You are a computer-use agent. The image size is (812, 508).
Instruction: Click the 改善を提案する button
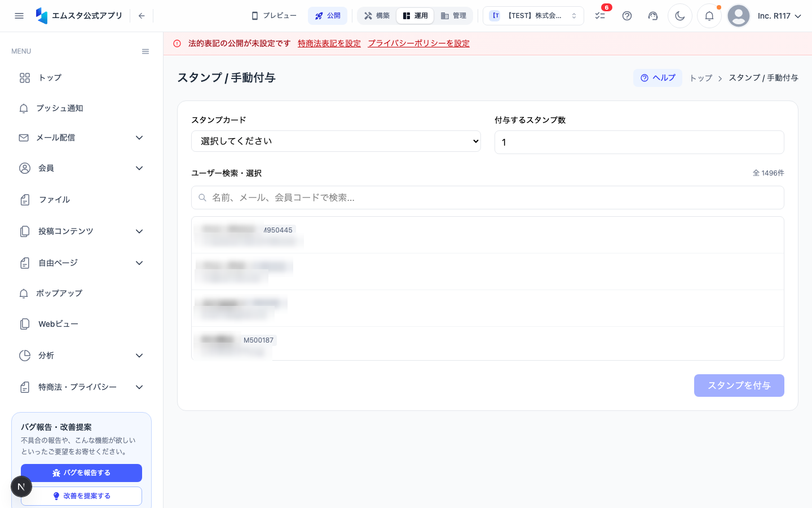(81, 496)
